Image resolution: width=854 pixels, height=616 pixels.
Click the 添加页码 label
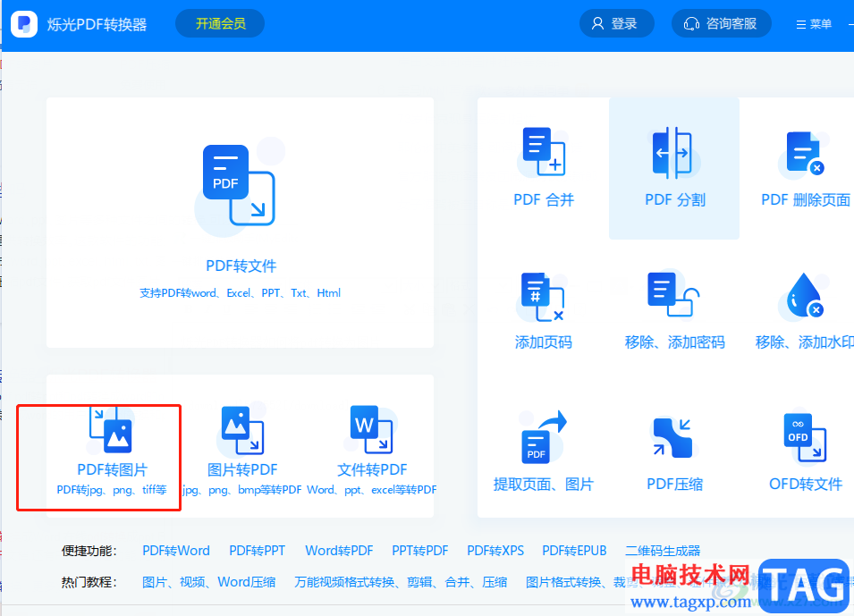pos(543,342)
